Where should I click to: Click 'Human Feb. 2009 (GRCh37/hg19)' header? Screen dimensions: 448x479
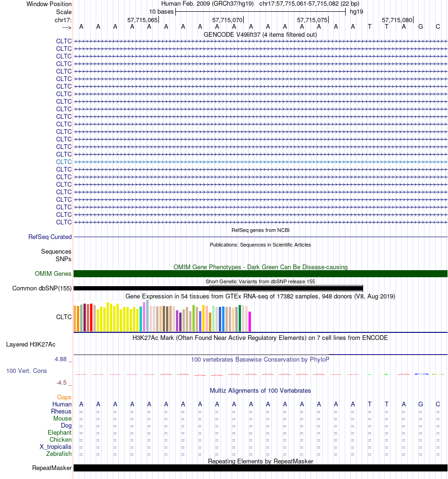[x=207, y=4]
